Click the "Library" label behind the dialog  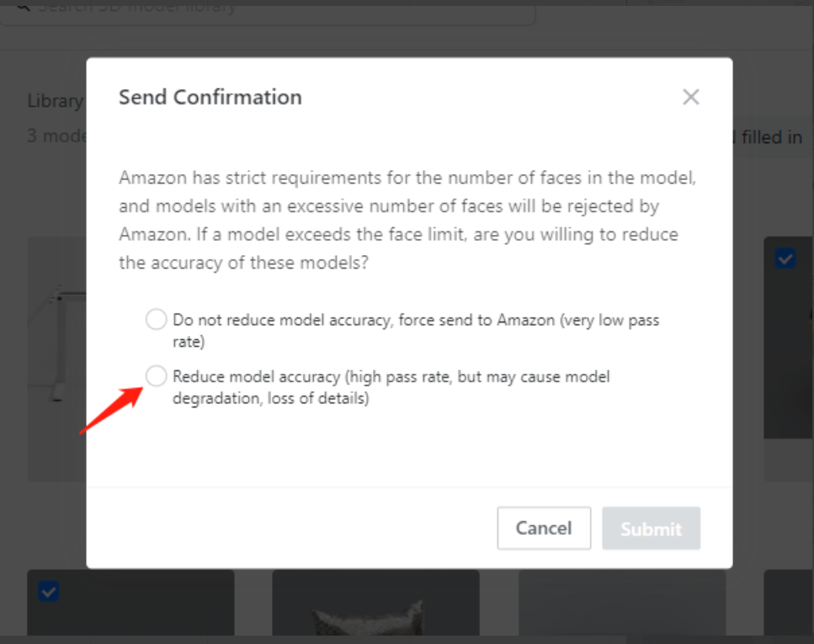click(55, 101)
